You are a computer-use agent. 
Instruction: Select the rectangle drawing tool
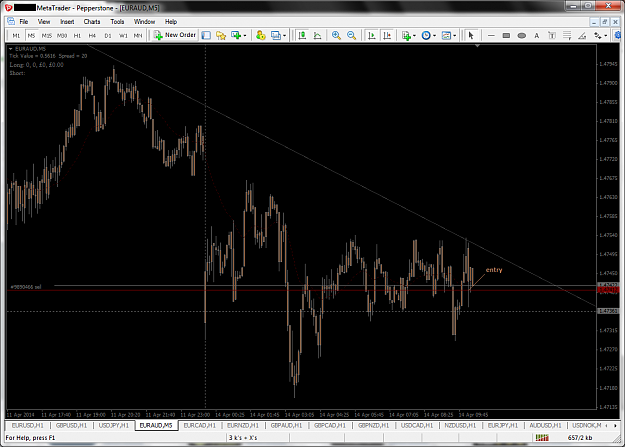(506, 35)
